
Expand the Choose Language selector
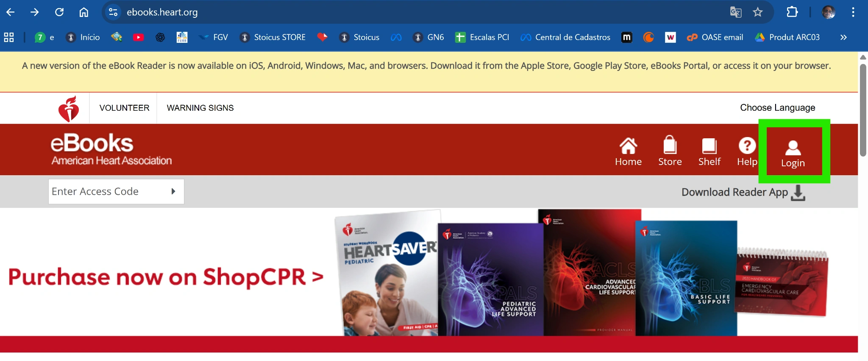[777, 108]
